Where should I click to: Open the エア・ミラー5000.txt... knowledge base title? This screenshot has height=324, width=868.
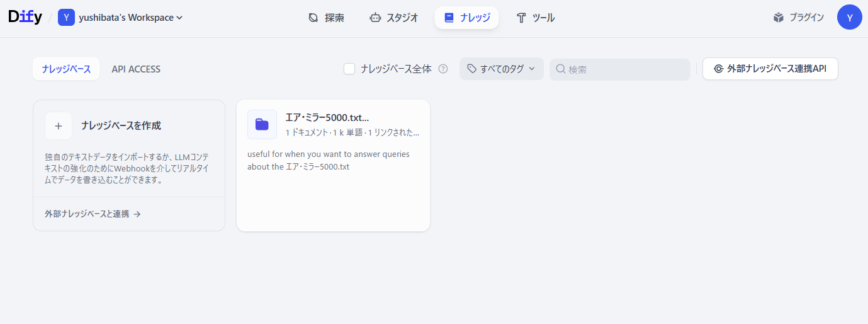coord(327,117)
